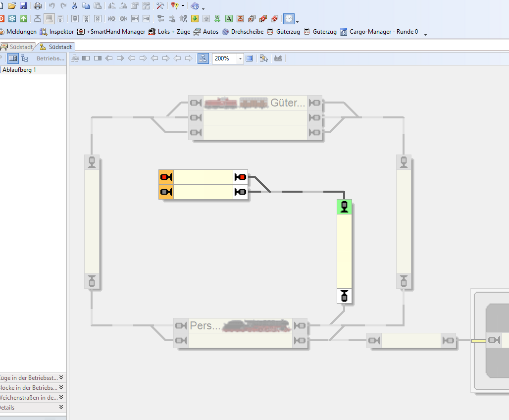Toggle the block diagram layout button
Image resolution: width=509 pixels, height=420 pixels.
(203, 58)
